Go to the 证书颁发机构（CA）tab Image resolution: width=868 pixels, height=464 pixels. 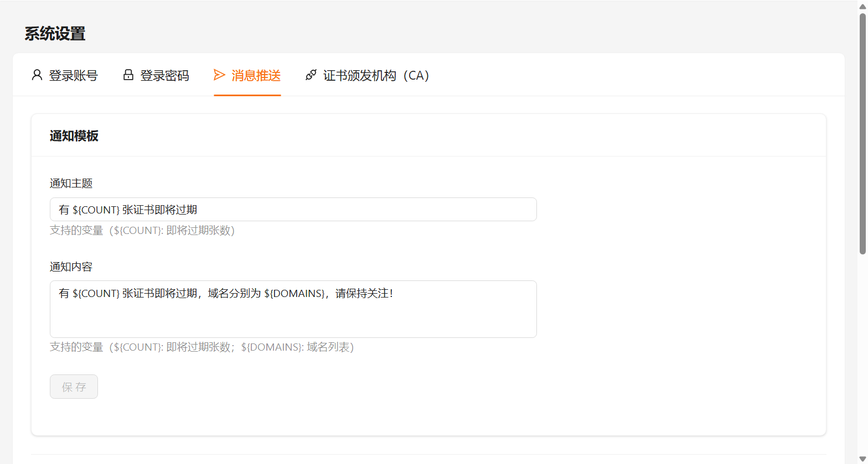click(x=376, y=76)
